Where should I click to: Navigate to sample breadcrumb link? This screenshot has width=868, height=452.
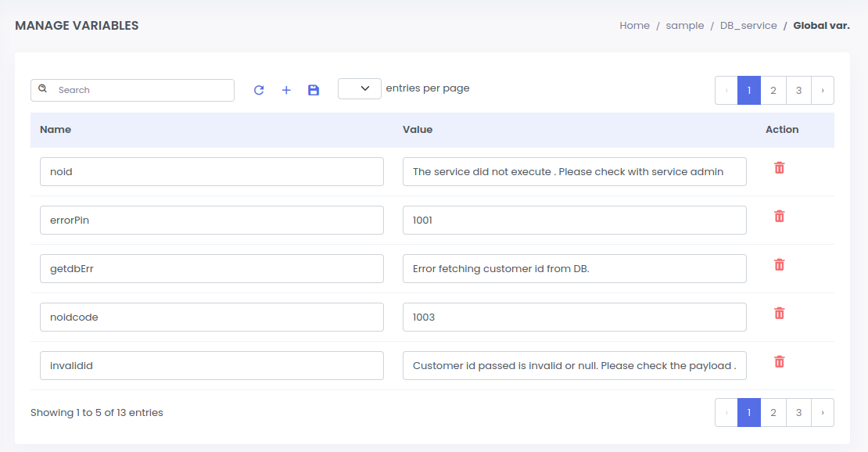click(684, 26)
